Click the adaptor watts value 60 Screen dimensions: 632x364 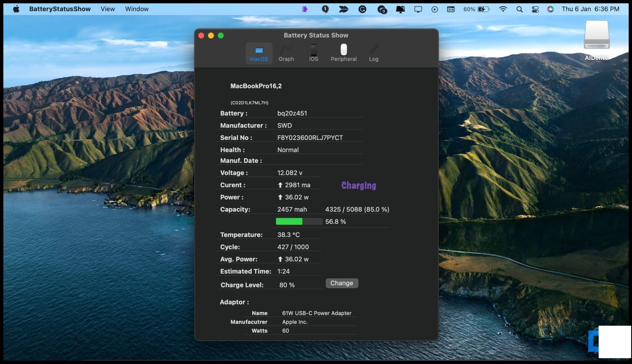(x=286, y=331)
